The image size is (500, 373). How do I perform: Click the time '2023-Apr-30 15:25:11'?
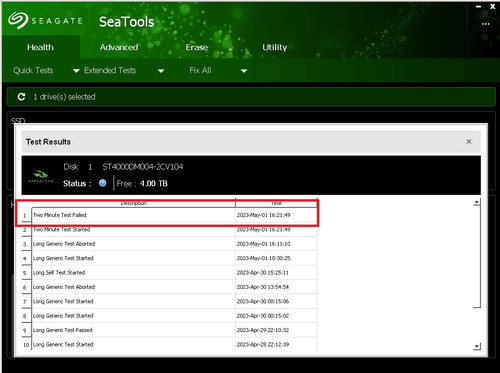(x=263, y=272)
